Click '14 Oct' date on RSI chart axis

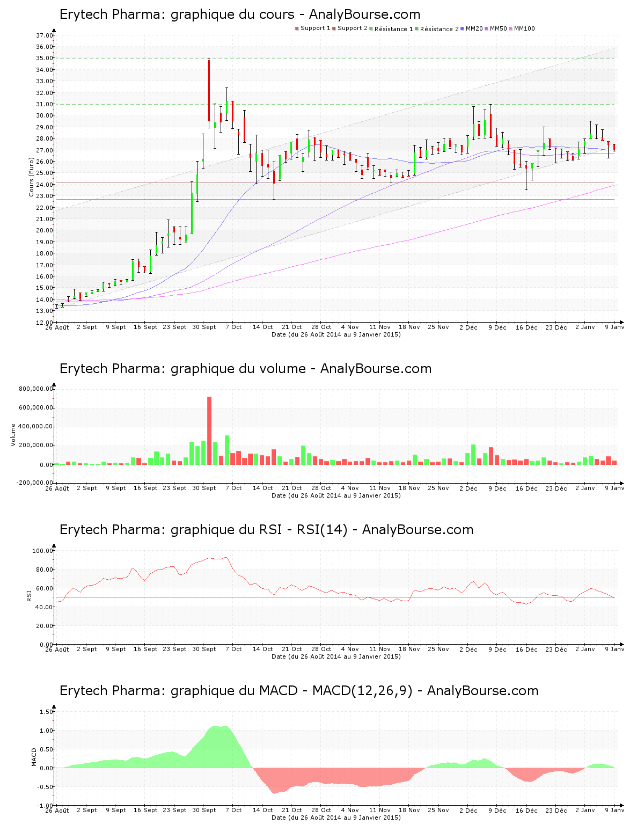click(263, 649)
